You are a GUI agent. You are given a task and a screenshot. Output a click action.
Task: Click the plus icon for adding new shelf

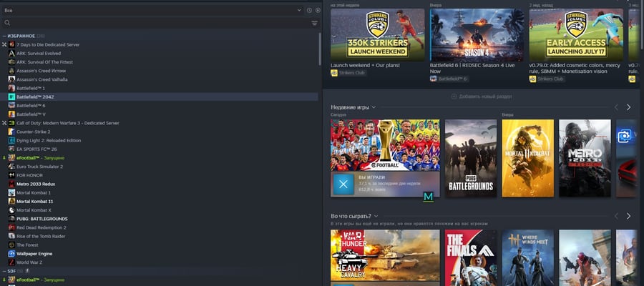pos(454,97)
